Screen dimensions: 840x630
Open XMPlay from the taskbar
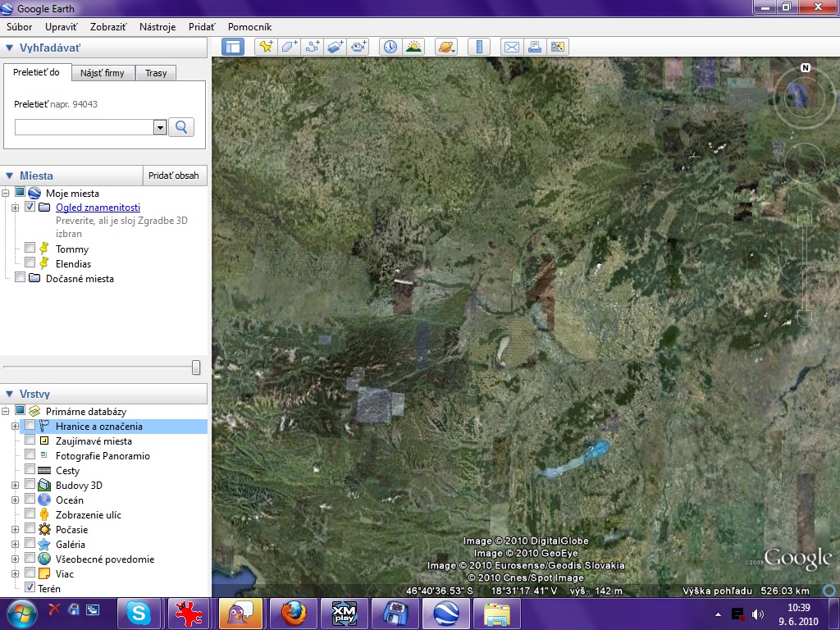[x=344, y=614]
